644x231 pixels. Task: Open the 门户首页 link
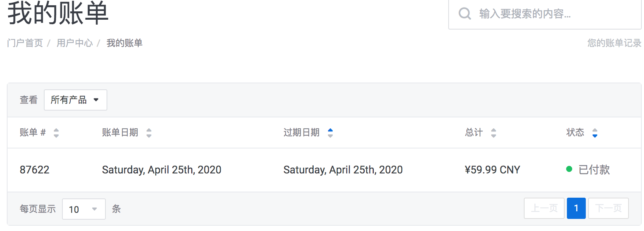[x=25, y=43]
